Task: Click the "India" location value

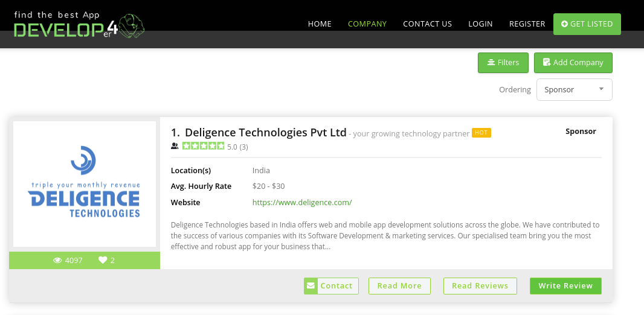Action: pyautogui.click(x=261, y=171)
